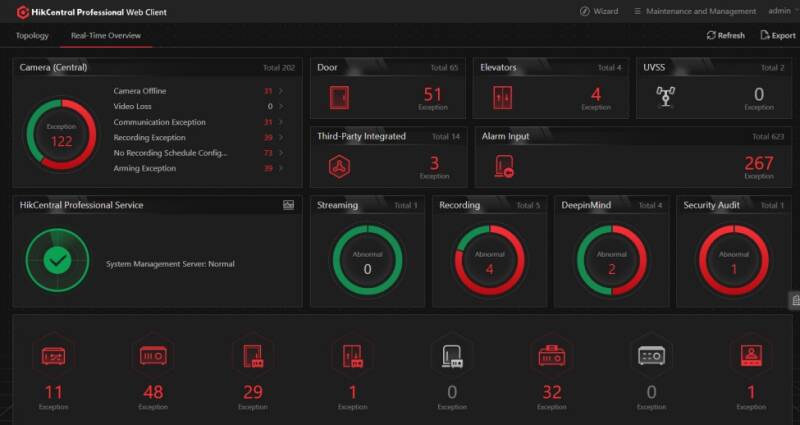Open the Maintenance and Management menu
This screenshot has height=425, width=800.
694,11
